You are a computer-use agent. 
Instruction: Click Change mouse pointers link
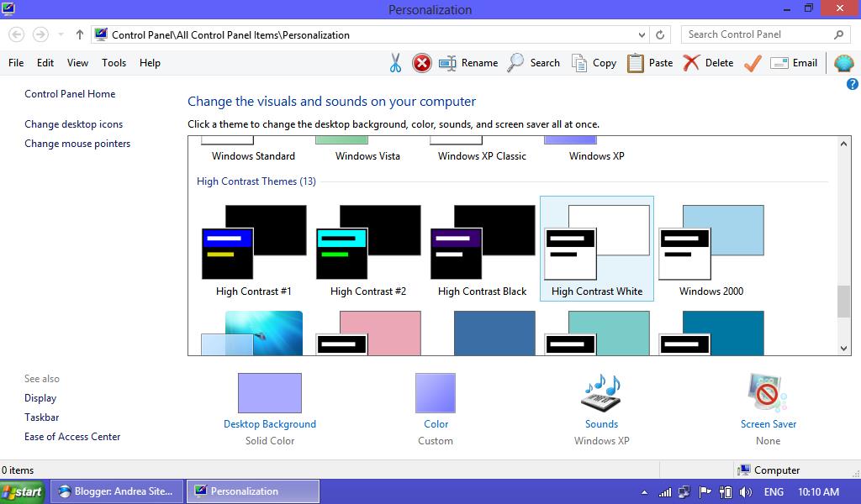pyautogui.click(x=77, y=144)
